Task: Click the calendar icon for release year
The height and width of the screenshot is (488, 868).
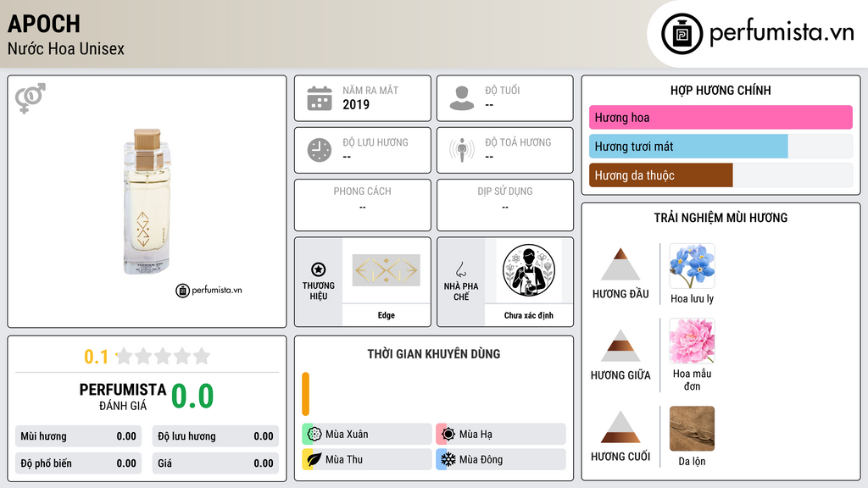Action: coord(320,98)
